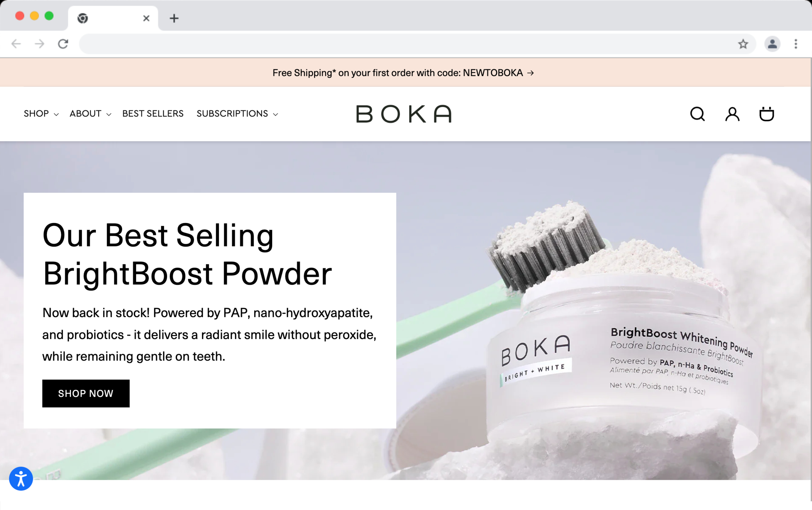Open the Chrome profile avatar
Screen dimensions: 812x510
click(x=772, y=44)
